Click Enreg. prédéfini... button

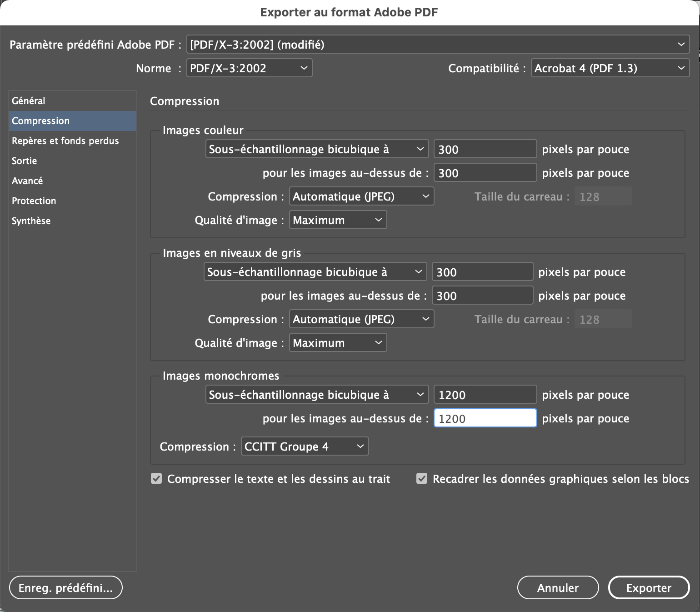click(65, 588)
